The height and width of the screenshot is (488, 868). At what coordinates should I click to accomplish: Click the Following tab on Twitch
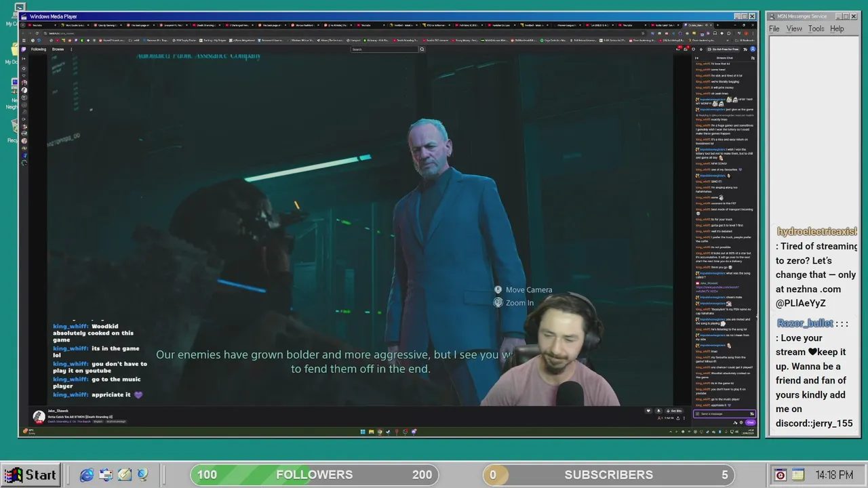pos(39,49)
